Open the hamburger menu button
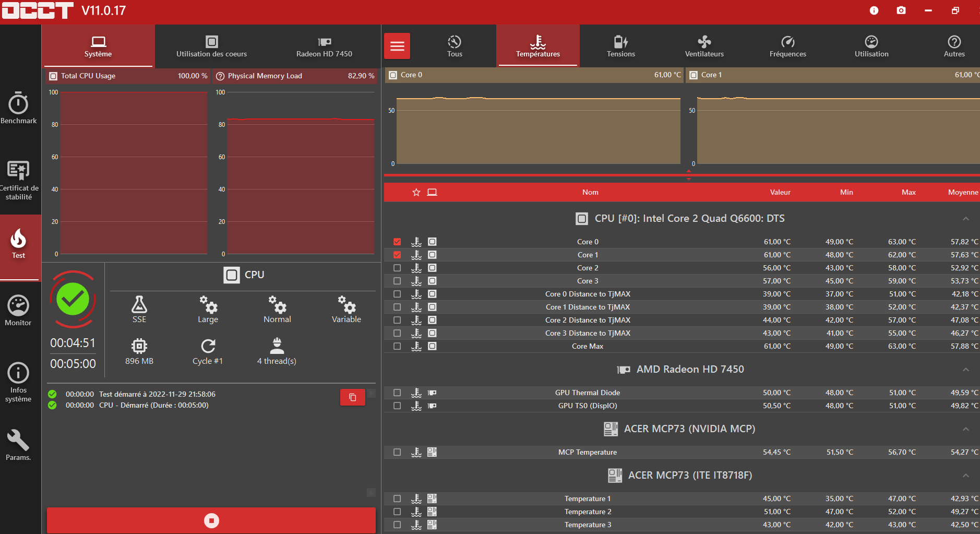Viewport: 980px width, 534px height. pos(397,46)
